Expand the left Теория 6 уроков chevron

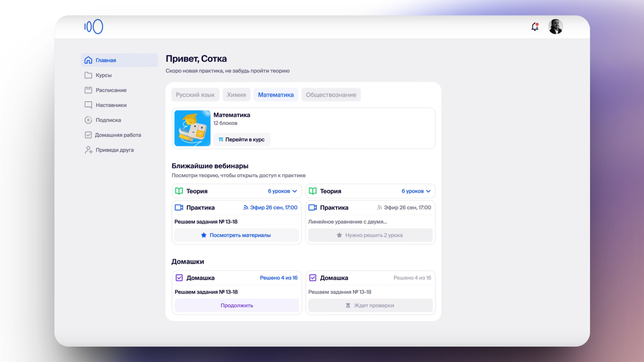[x=294, y=191]
